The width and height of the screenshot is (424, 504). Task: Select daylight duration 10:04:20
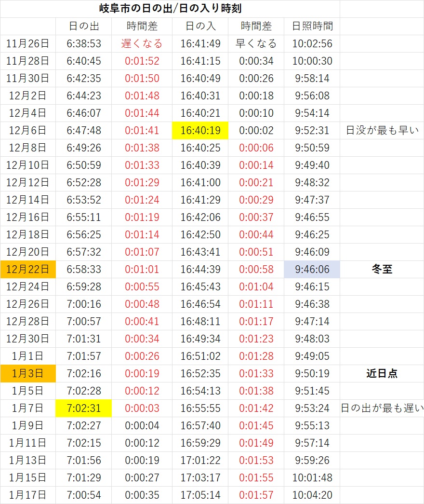(312, 495)
